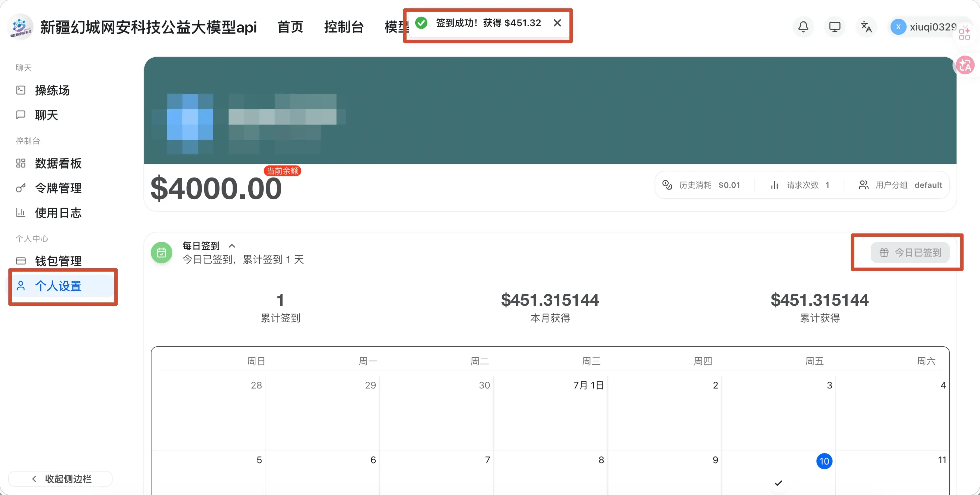Open 钱包管理 in the sidebar
Image resolution: width=980 pixels, height=495 pixels.
pos(58,261)
